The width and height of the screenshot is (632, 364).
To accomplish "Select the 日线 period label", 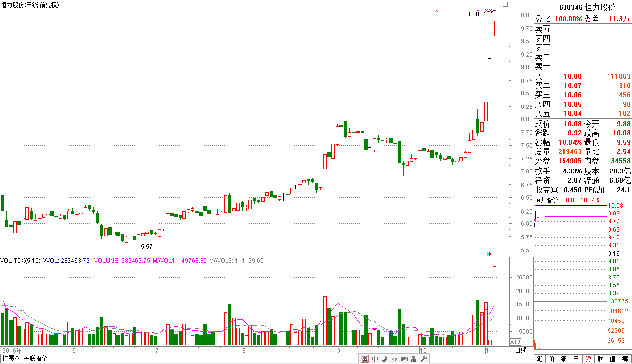I will click(x=521, y=350).
